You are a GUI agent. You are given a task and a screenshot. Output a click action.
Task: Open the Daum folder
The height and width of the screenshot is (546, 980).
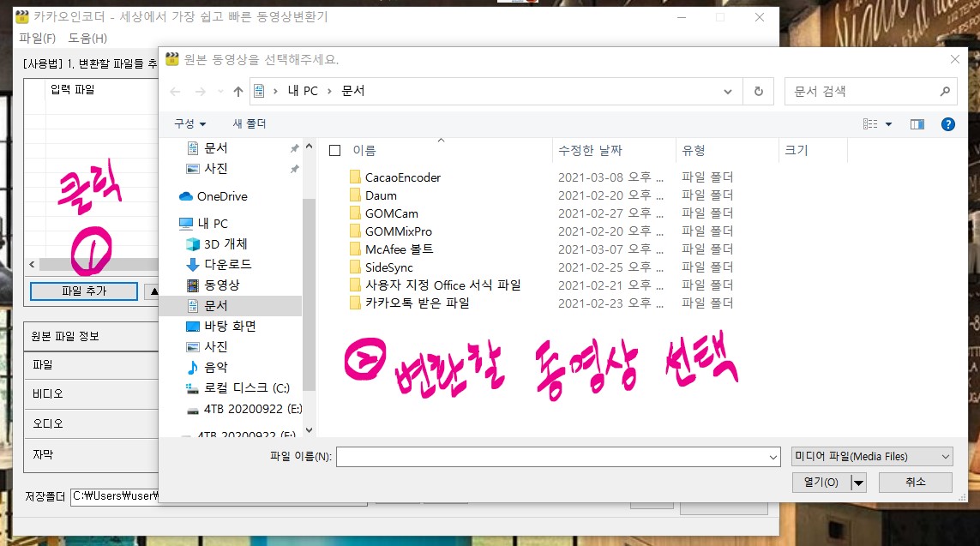click(381, 195)
